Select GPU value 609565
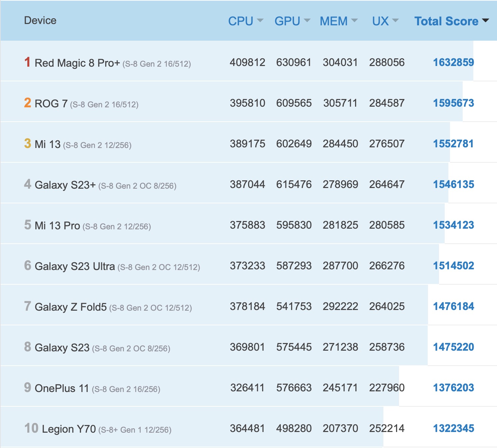The image size is (497, 448). tap(294, 103)
